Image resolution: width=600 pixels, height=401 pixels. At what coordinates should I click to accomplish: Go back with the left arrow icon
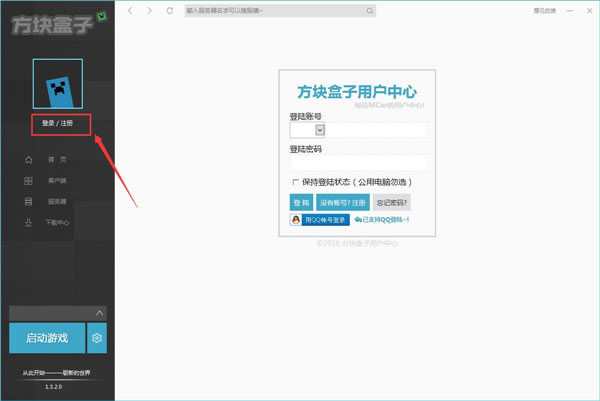click(x=130, y=11)
